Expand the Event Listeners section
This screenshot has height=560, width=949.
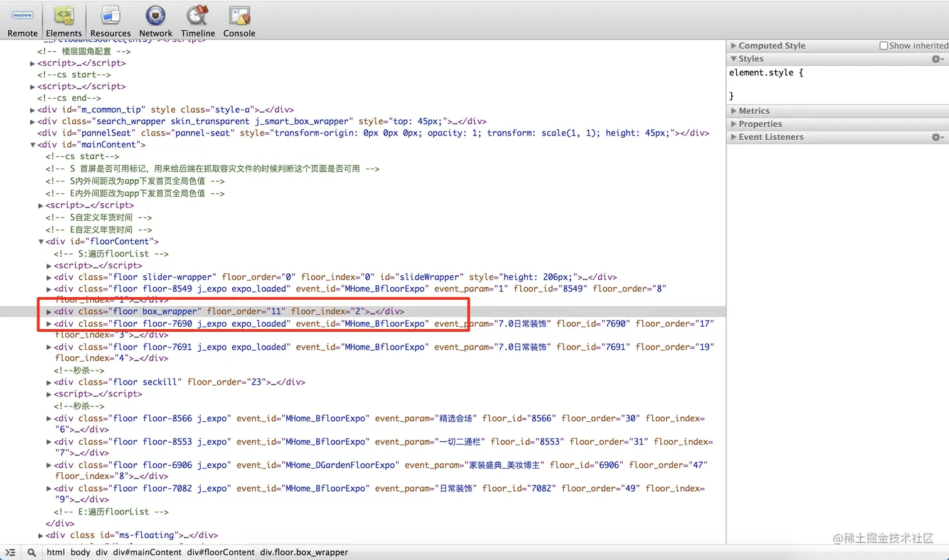tap(733, 137)
